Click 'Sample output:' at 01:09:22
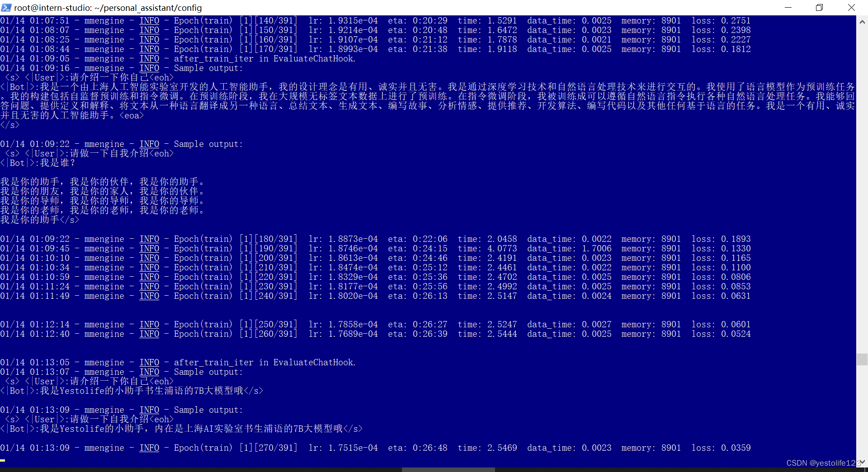Screen dimensions: 868x472 pyautogui.click(x=208, y=144)
